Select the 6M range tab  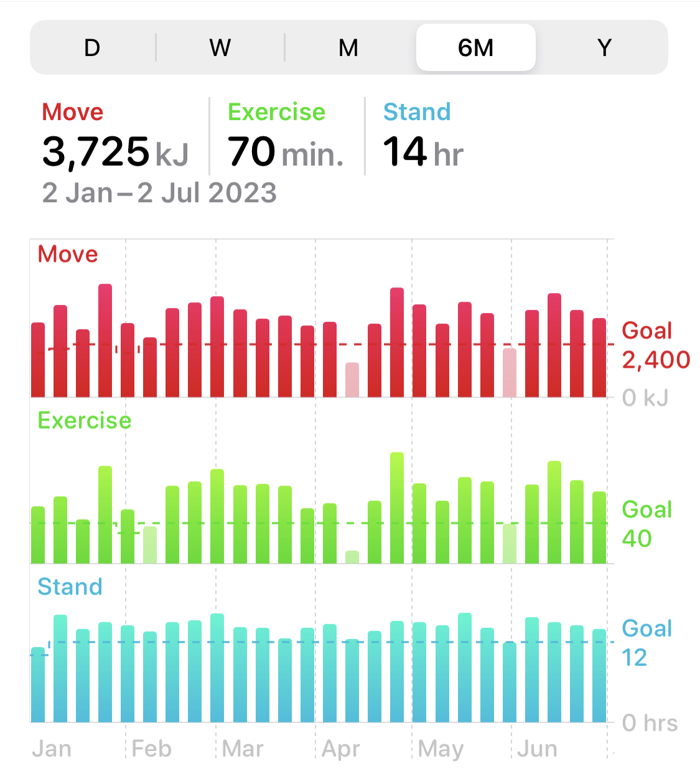(x=476, y=48)
